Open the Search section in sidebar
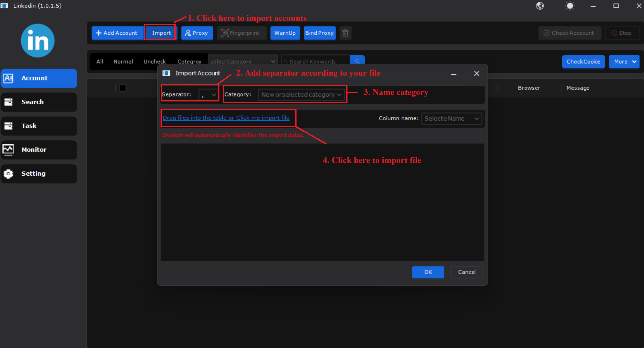 (39, 102)
